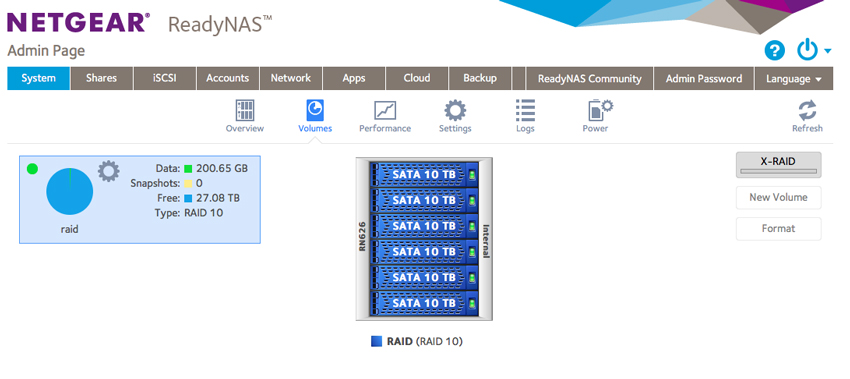Select the sixth SATA 10 TB drive
Image resolution: width=850 pixels, height=379 pixels.
point(424,303)
